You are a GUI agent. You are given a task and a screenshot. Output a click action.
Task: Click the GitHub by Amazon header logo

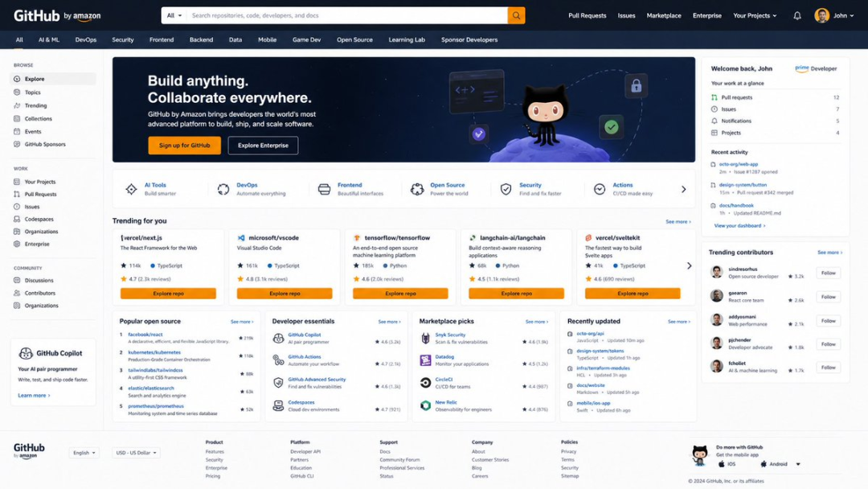click(57, 15)
